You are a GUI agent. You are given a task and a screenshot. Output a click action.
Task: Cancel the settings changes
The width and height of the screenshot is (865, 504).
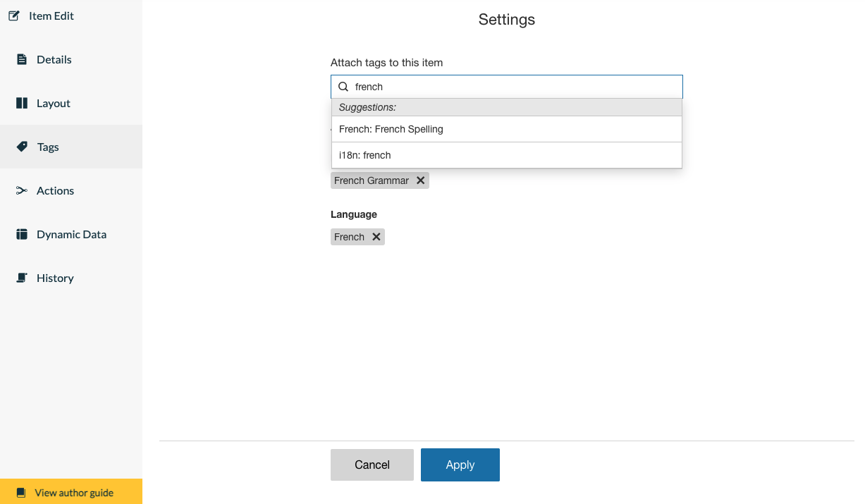click(372, 465)
